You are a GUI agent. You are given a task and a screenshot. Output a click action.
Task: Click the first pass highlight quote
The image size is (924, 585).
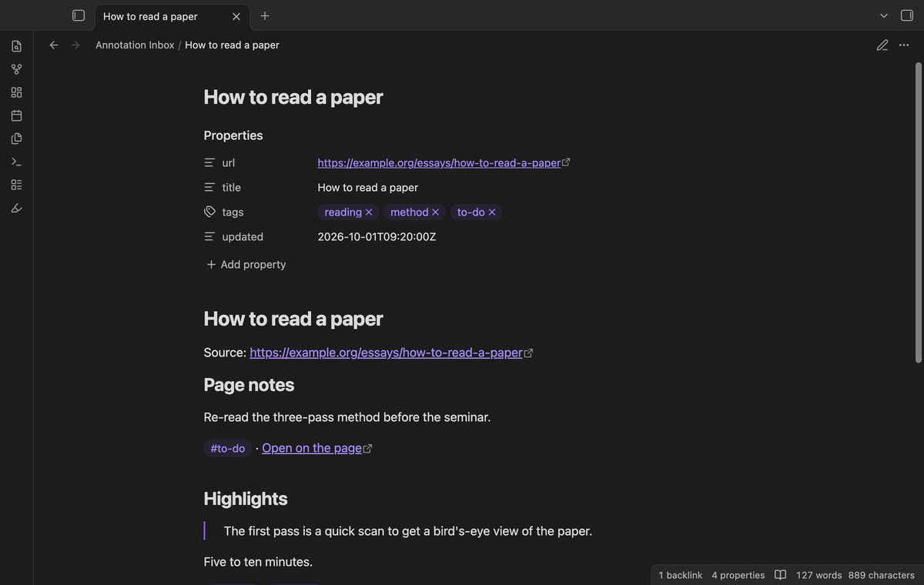408,531
